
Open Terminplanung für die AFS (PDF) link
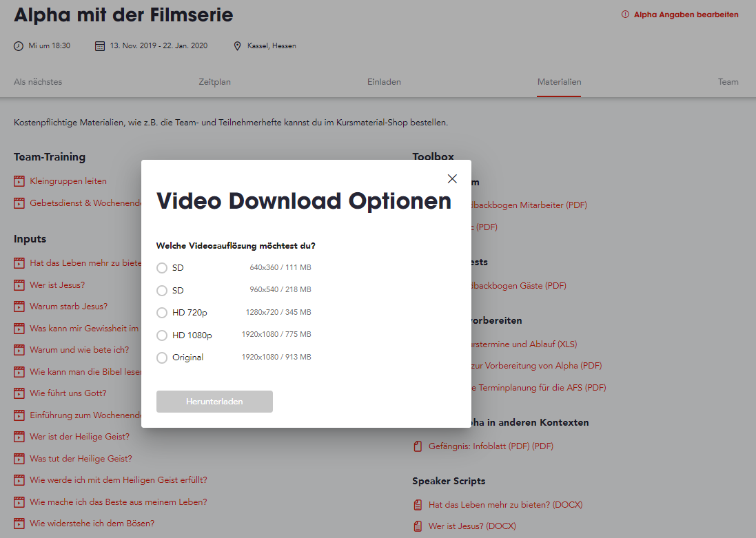tap(538, 388)
